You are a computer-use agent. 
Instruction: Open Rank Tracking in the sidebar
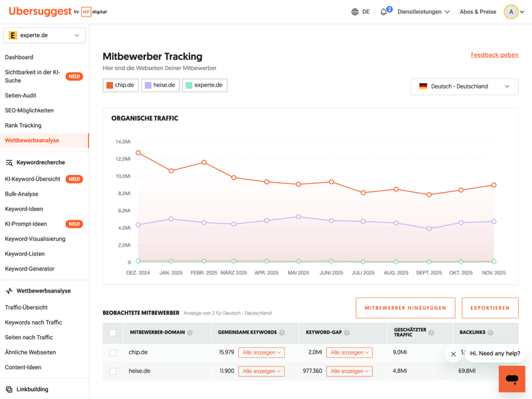click(23, 125)
